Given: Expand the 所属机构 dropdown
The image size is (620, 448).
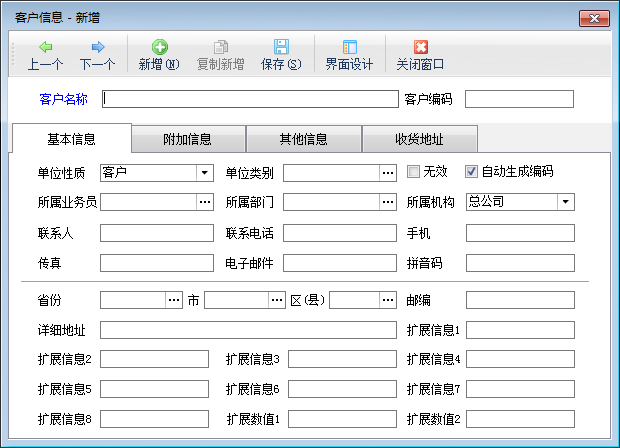Looking at the screenshot, I should click(566, 202).
